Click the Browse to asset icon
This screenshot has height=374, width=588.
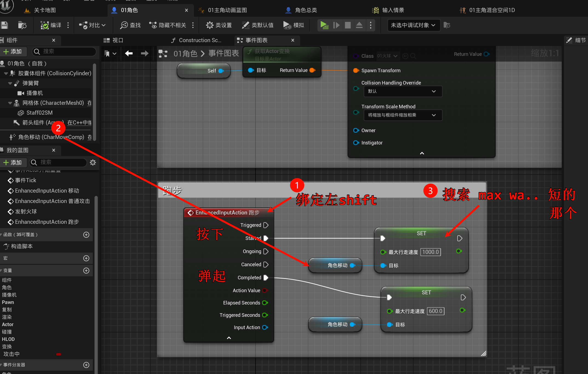pyautogui.click(x=22, y=25)
